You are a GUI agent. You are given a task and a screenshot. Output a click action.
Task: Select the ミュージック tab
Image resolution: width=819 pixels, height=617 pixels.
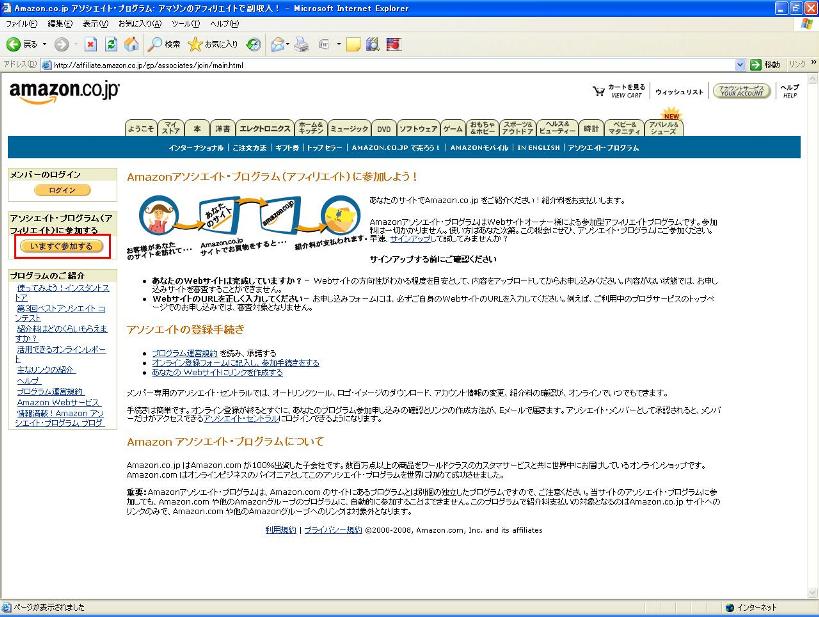(x=349, y=129)
